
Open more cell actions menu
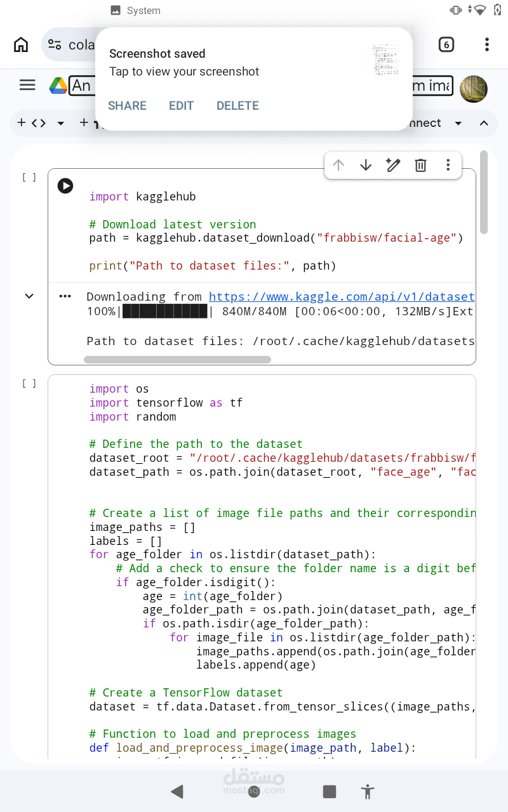[x=448, y=166]
